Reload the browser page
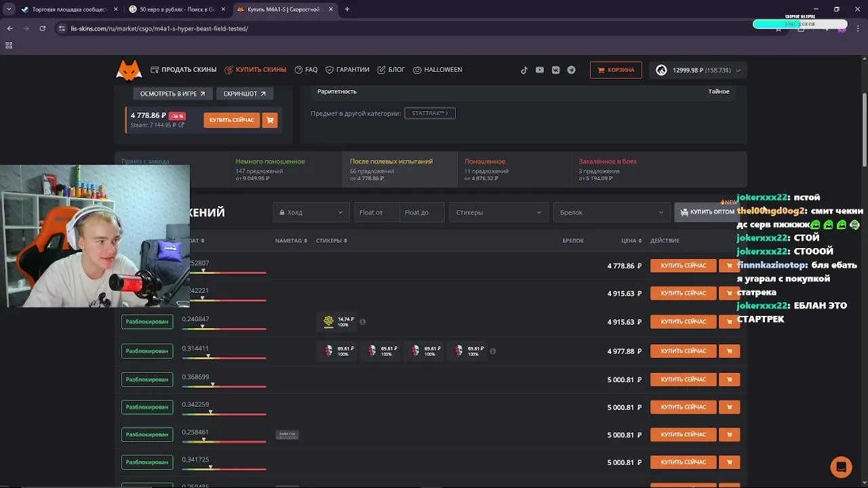The image size is (868, 488). pos(42,28)
